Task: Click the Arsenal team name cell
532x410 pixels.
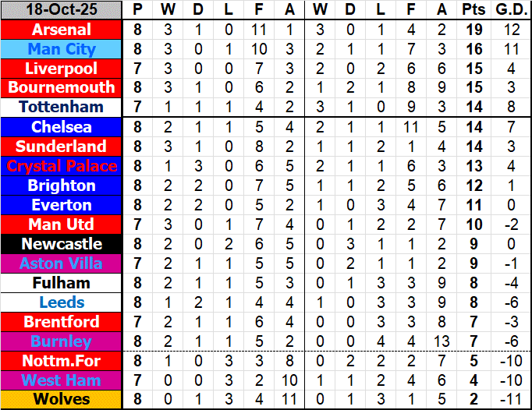Action: (62, 30)
